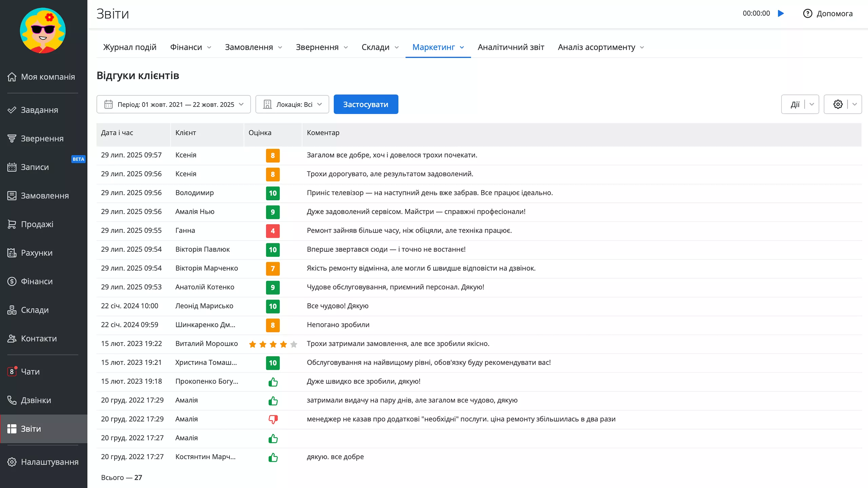This screenshot has width=868, height=488.
Task: Open Рахунки from the sidebar
Action: pyautogui.click(x=36, y=253)
